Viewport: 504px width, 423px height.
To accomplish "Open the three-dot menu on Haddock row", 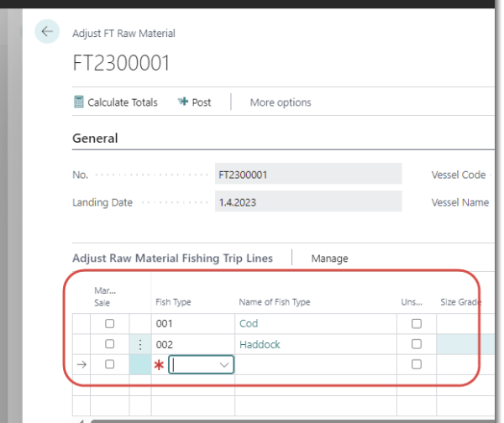I will pyautogui.click(x=140, y=344).
